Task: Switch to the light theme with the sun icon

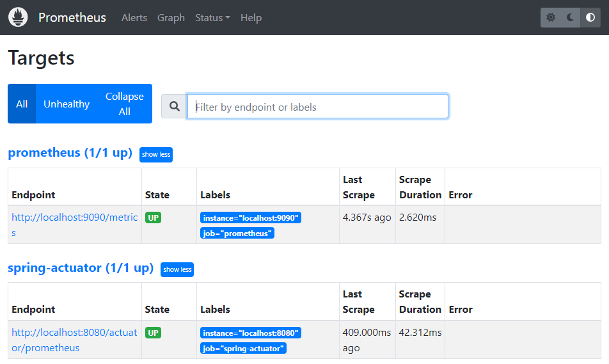Action: tap(551, 17)
